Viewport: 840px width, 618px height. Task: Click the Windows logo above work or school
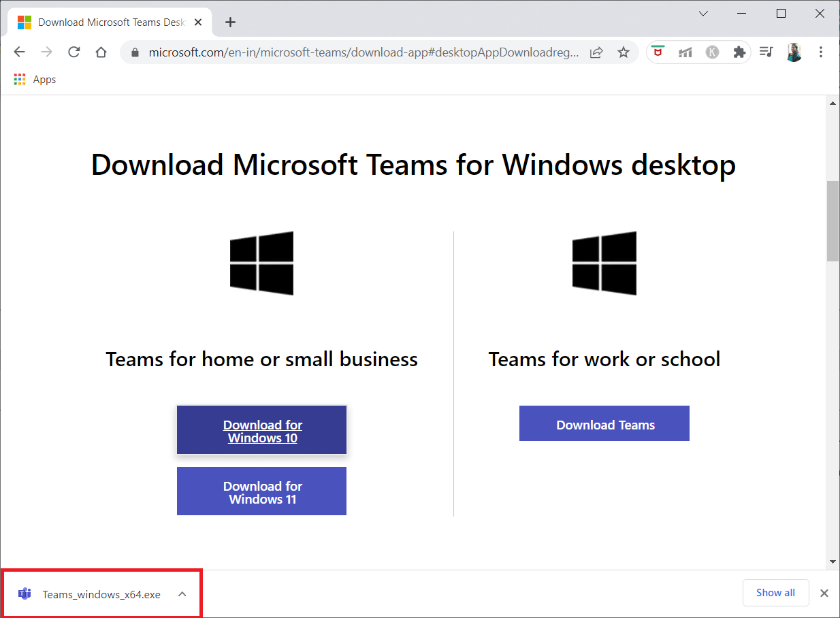pos(604,263)
